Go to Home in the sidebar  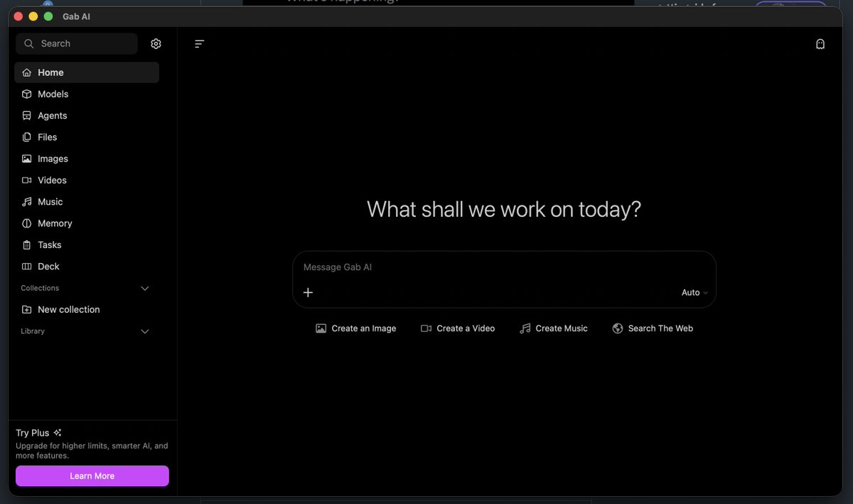(87, 73)
